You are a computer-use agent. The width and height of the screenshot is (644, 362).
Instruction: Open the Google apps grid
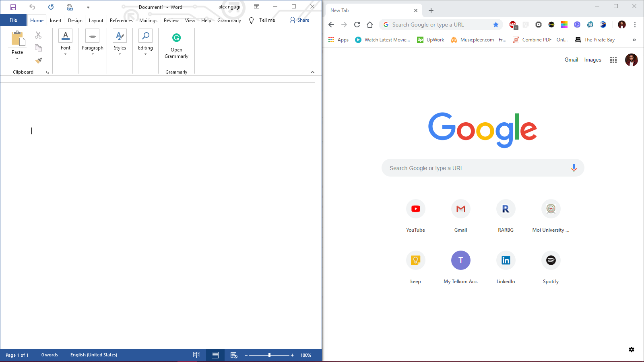pos(613,60)
